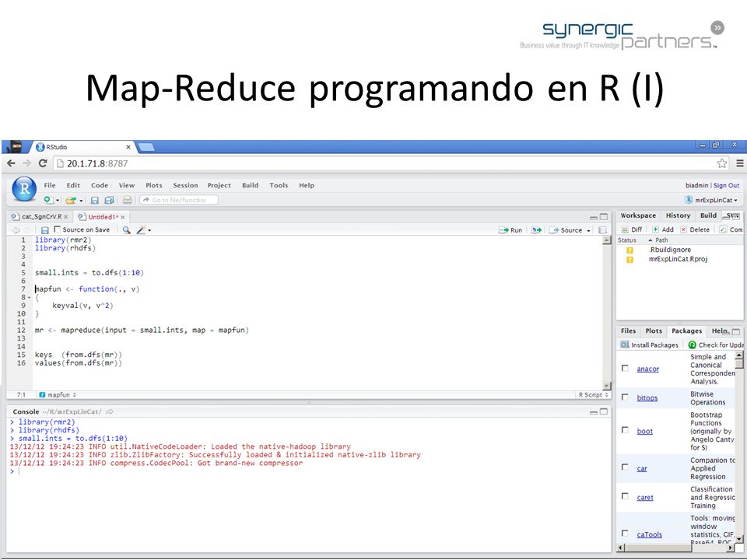Open the Plots menu
The width and height of the screenshot is (747, 560).
(154, 185)
